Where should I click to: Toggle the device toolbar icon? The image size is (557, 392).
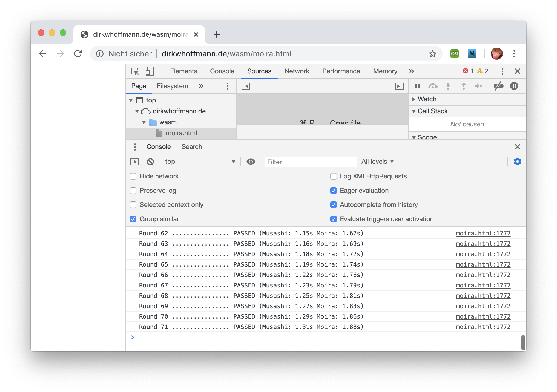[x=150, y=71]
